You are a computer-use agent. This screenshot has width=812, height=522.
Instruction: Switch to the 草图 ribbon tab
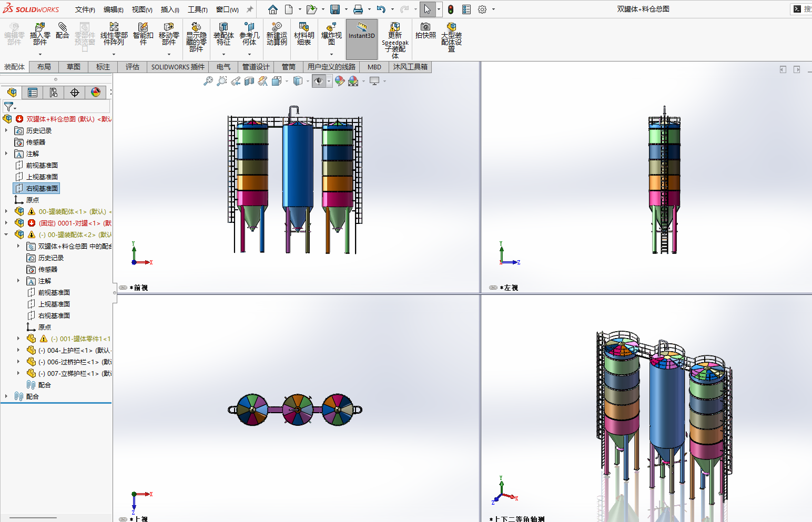pyautogui.click(x=74, y=67)
